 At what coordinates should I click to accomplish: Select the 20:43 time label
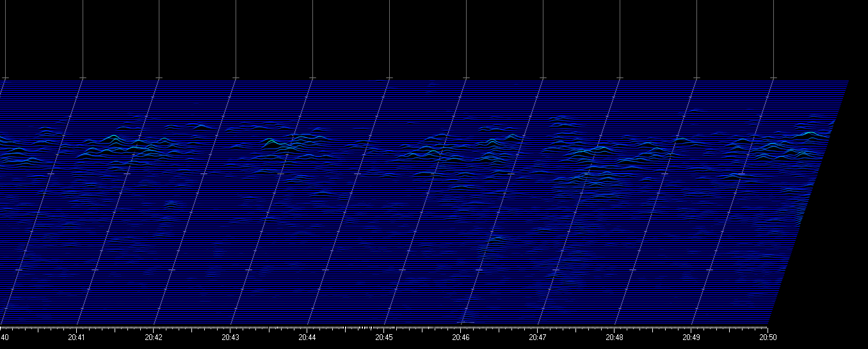(230, 337)
